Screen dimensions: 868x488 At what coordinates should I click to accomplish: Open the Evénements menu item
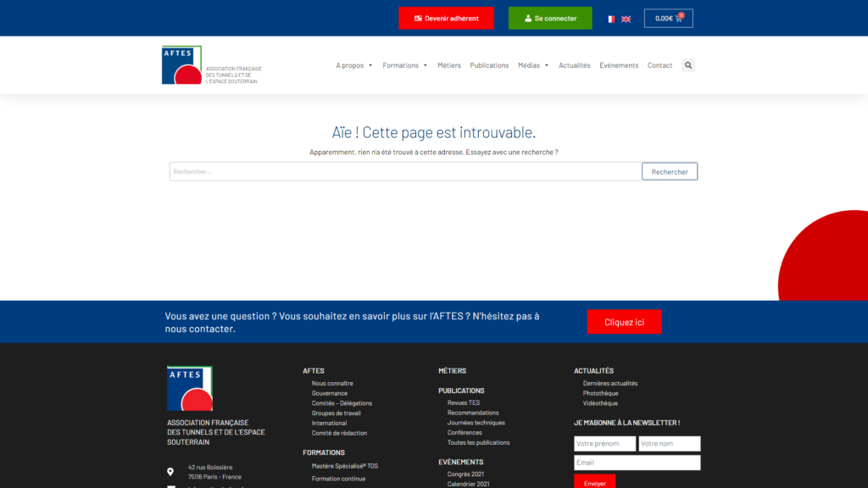(619, 65)
